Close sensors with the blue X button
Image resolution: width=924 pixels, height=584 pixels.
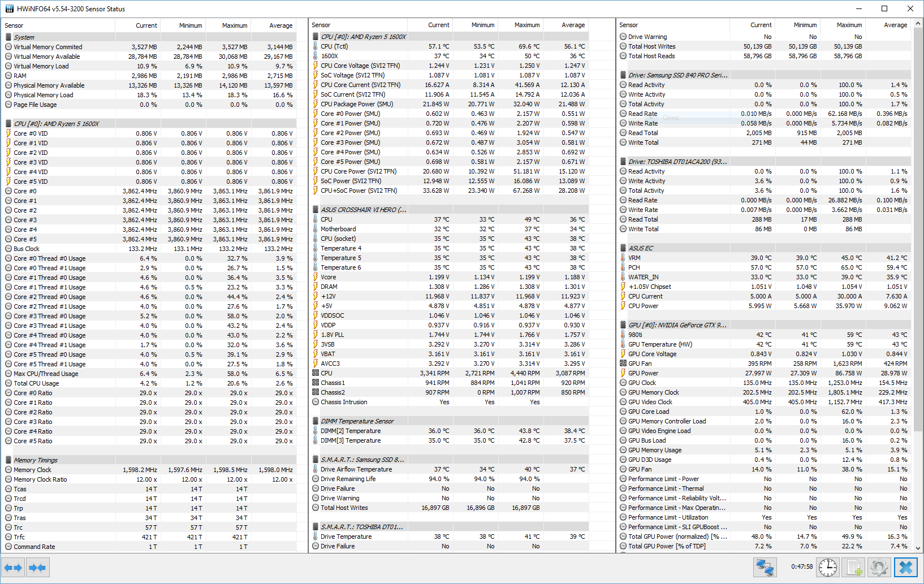click(905, 567)
